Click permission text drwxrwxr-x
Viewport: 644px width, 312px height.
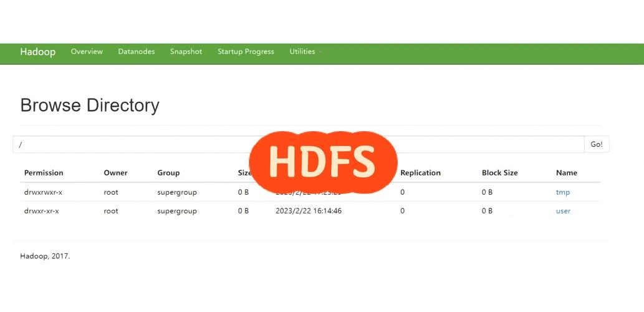point(43,192)
